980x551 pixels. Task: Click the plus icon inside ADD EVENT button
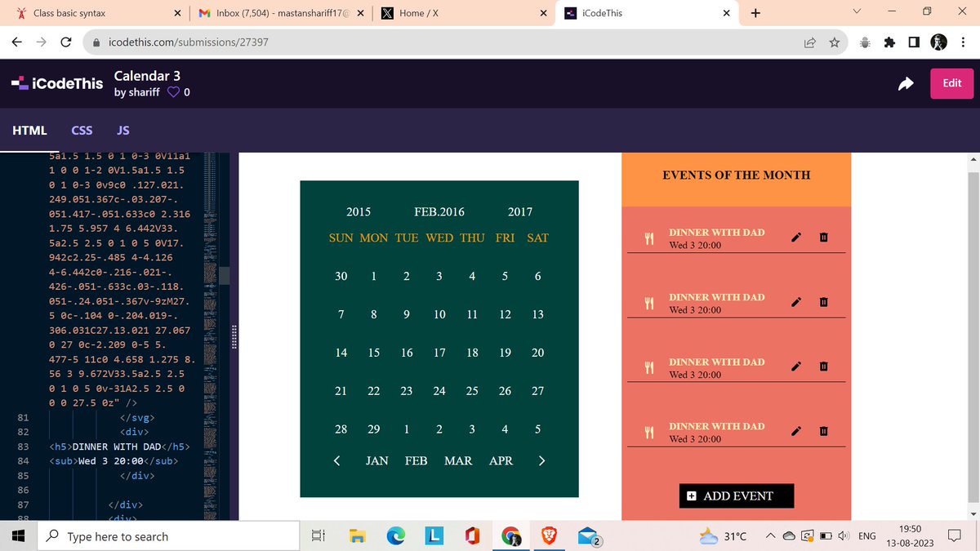click(x=691, y=495)
